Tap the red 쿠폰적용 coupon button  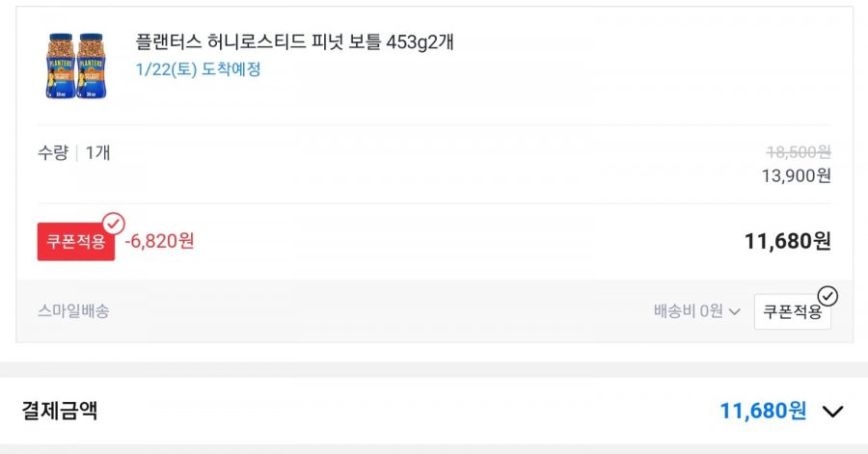[x=76, y=242]
